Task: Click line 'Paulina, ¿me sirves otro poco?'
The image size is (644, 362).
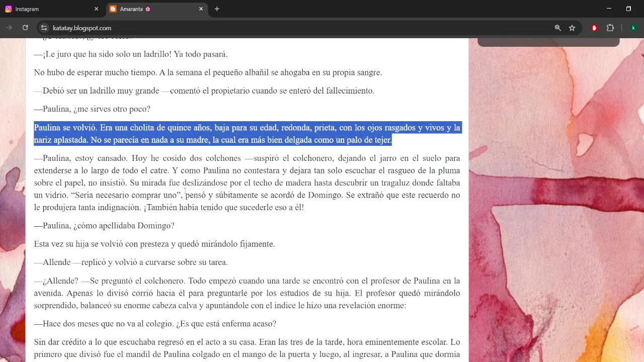Action: click(92, 109)
